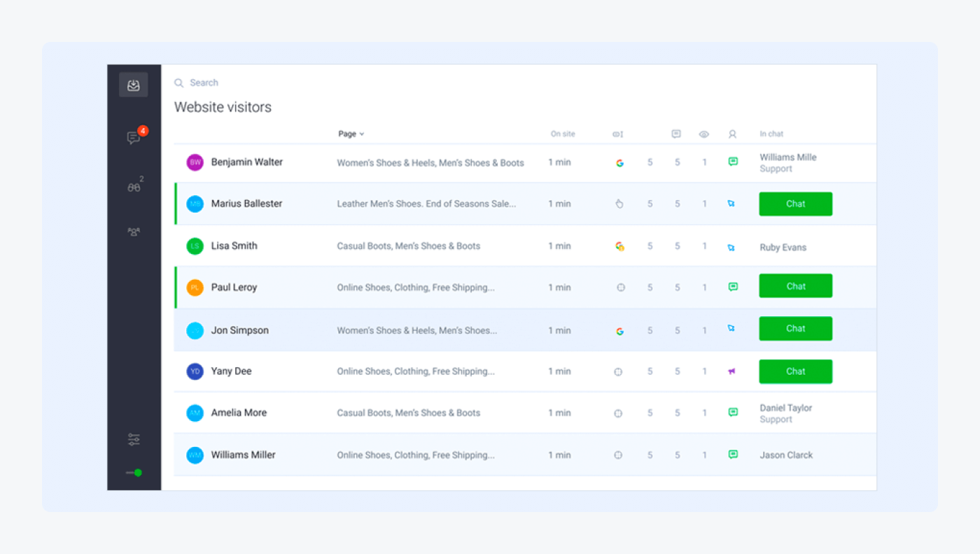
Task: Open the Team members section in sidebar
Action: click(133, 231)
